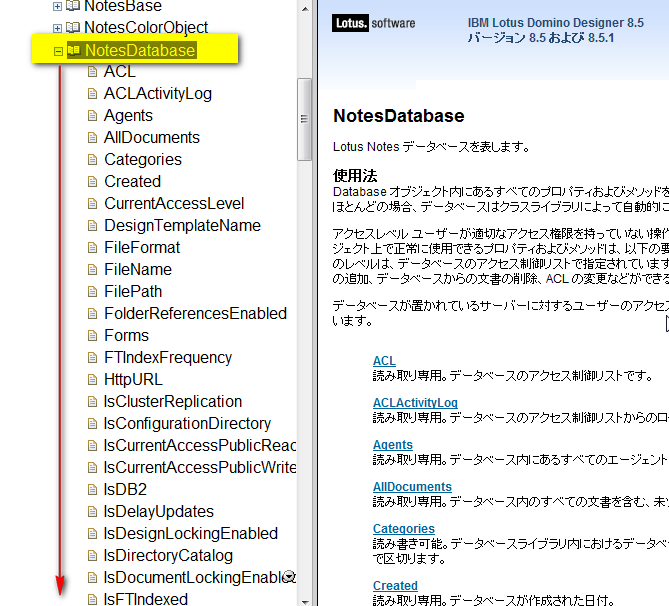Open the IsConfigurationDirectory tree topic
The image size is (669, 606).
click(x=187, y=423)
